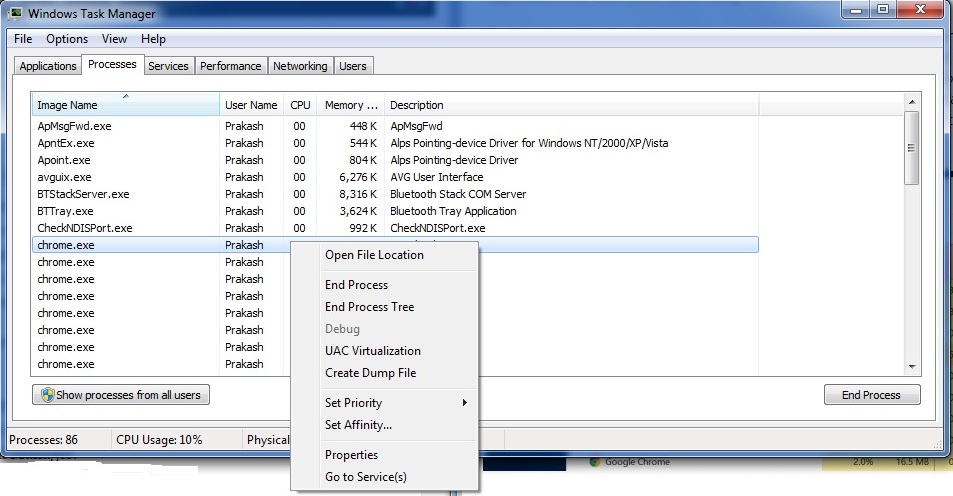The image size is (953, 496).
Task: Click the Bluetooth Stack COM Server description
Action: pyautogui.click(x=458, y=195)
